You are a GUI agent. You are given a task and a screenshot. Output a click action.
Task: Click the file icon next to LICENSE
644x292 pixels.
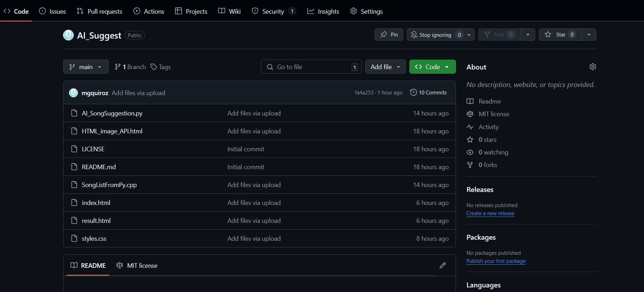[x=74, y=149]
